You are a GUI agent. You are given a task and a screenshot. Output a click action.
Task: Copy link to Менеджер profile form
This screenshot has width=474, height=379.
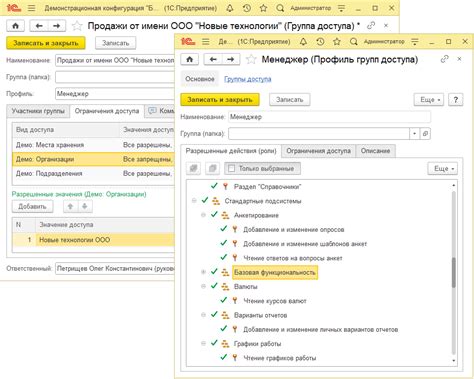tap(444, 59)
